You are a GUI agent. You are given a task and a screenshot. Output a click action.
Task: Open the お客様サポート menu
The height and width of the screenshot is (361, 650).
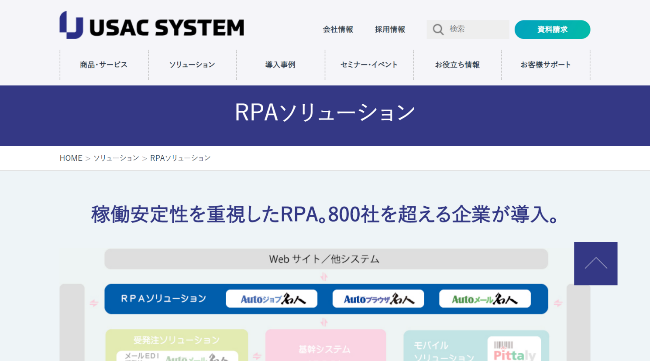click(x=546, y=65)
